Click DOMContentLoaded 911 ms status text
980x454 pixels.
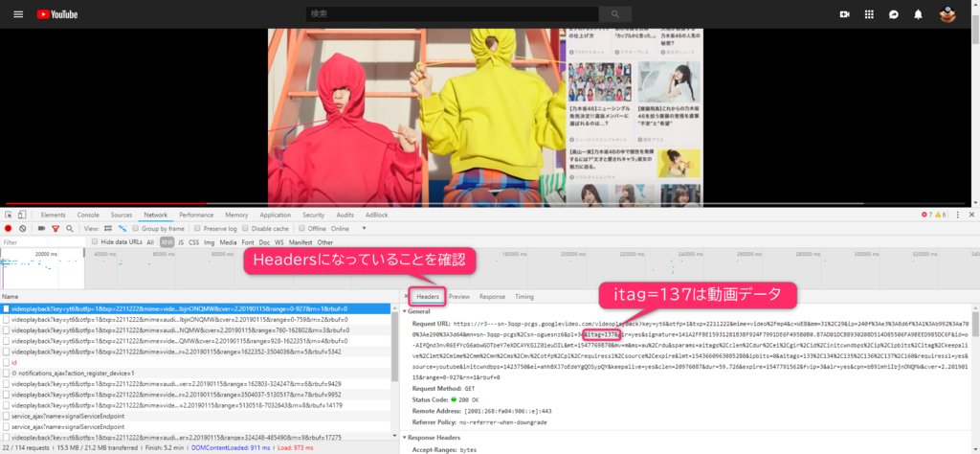coord(231,447)
